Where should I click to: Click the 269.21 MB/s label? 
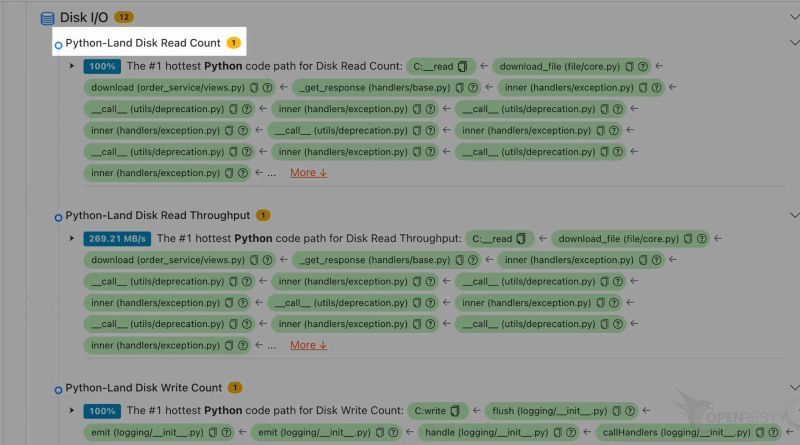[x=117, y=239]
